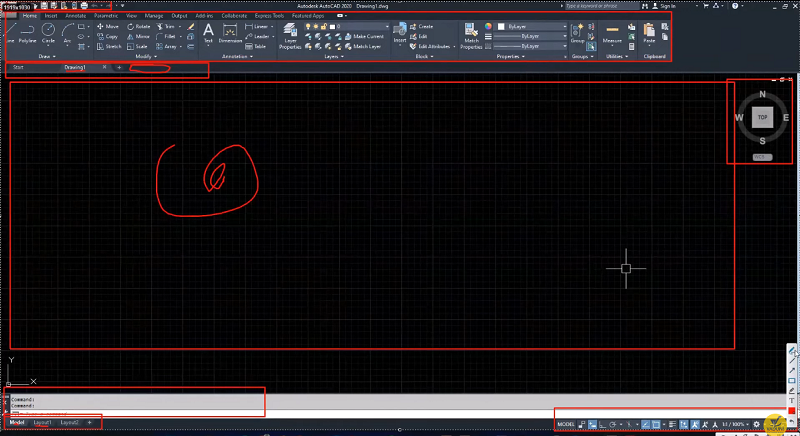Screen dimensions: 800x436
Task: Toggle object snap in status bar
Action: click(x=656, y=424)
